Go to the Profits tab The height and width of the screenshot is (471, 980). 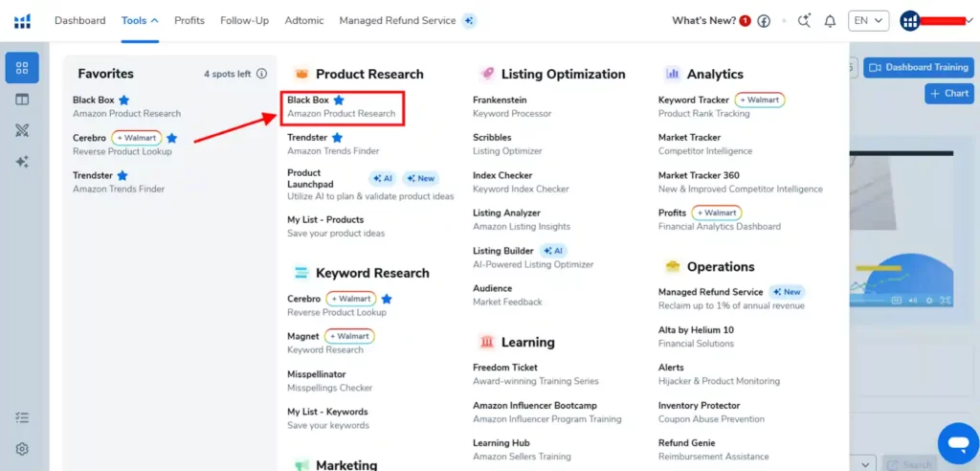pos(189,20)
